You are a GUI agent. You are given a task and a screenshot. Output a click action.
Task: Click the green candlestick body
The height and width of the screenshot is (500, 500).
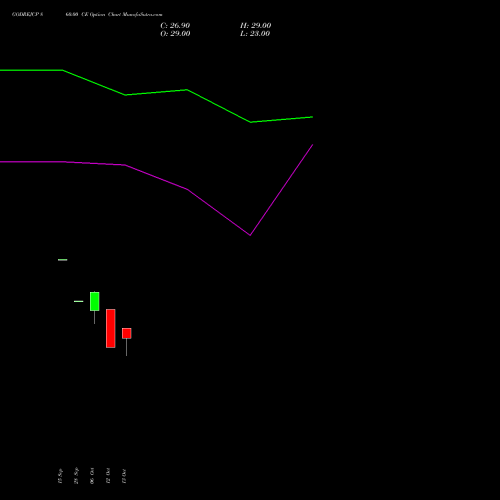point(94,301)
